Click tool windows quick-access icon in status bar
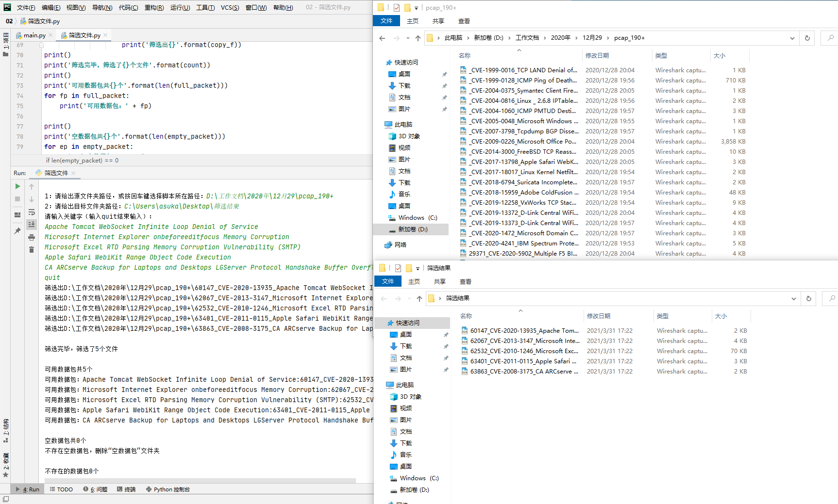 pyautogui.click(x=6, y=499)
